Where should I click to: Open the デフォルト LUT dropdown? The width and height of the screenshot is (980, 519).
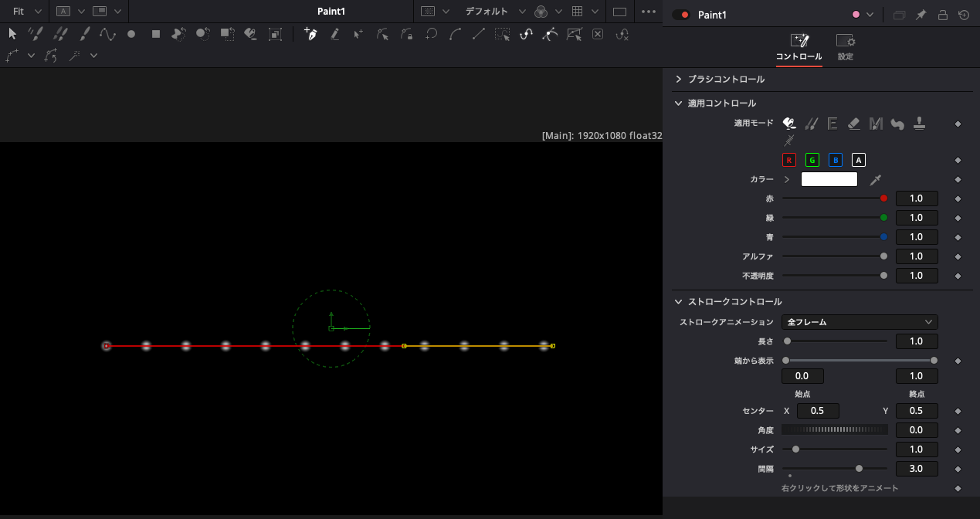(495, 12)
